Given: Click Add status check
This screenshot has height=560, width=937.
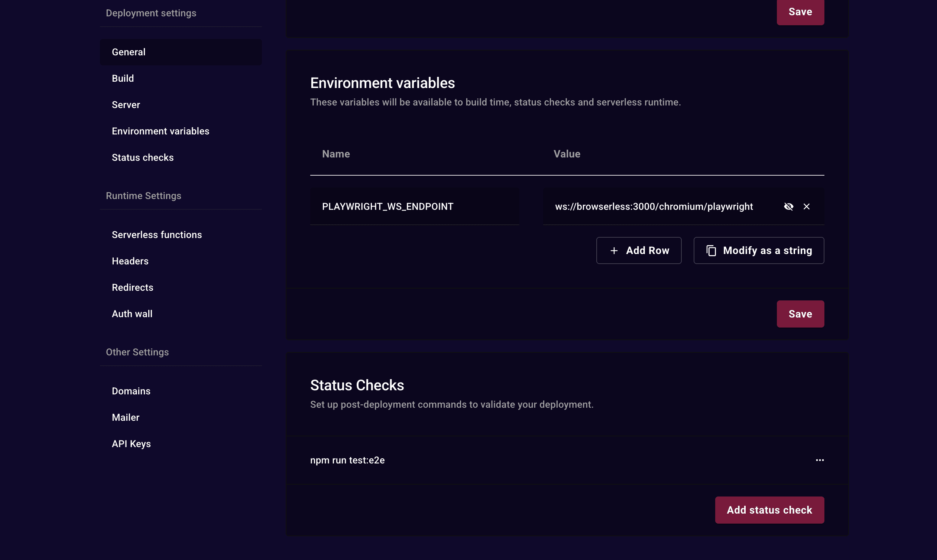Looking at the screenshot, I should click(x=769, y=510).
